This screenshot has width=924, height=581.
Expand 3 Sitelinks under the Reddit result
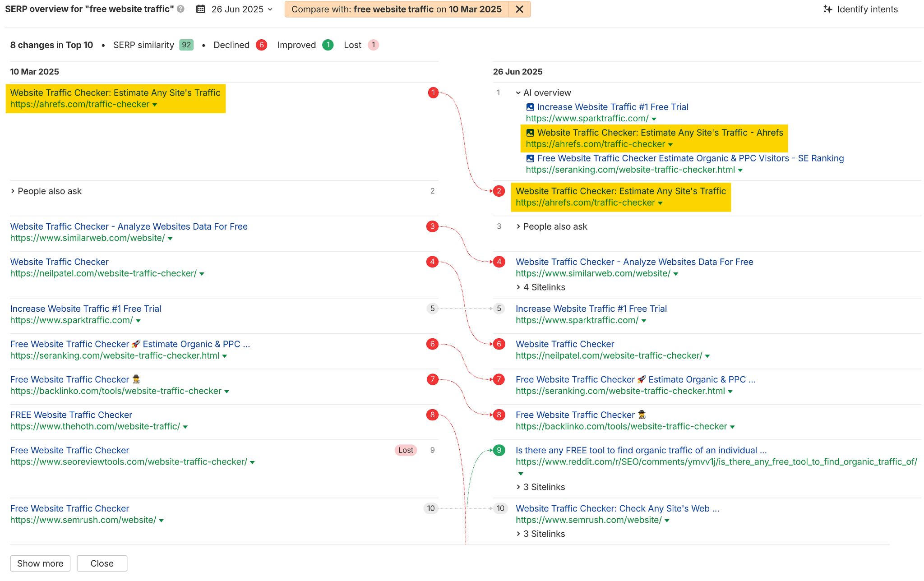(x=540, y=487)
